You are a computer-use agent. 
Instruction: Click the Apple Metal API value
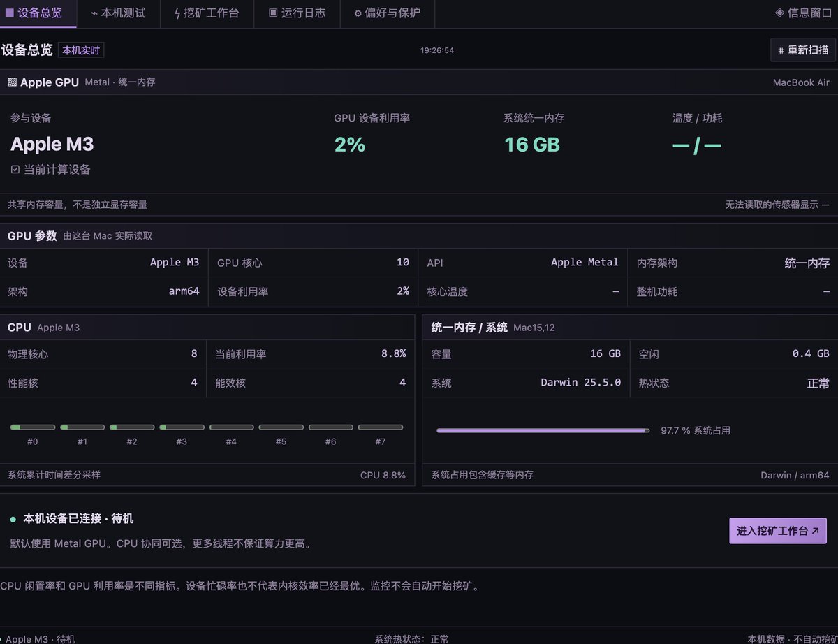(x=585, y=263)
